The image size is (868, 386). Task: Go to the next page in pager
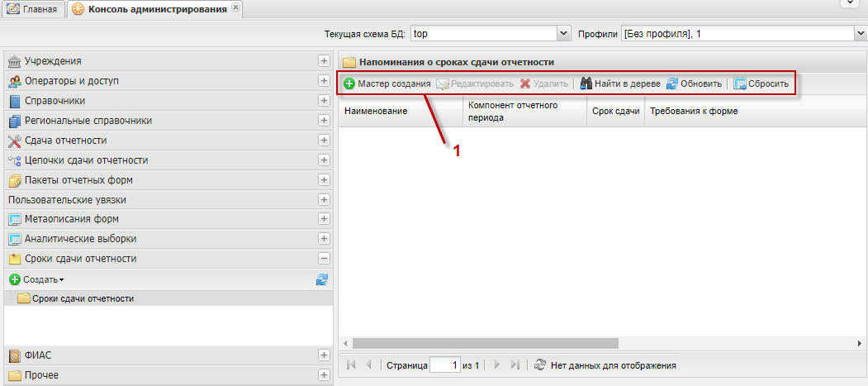coord(497,365)
